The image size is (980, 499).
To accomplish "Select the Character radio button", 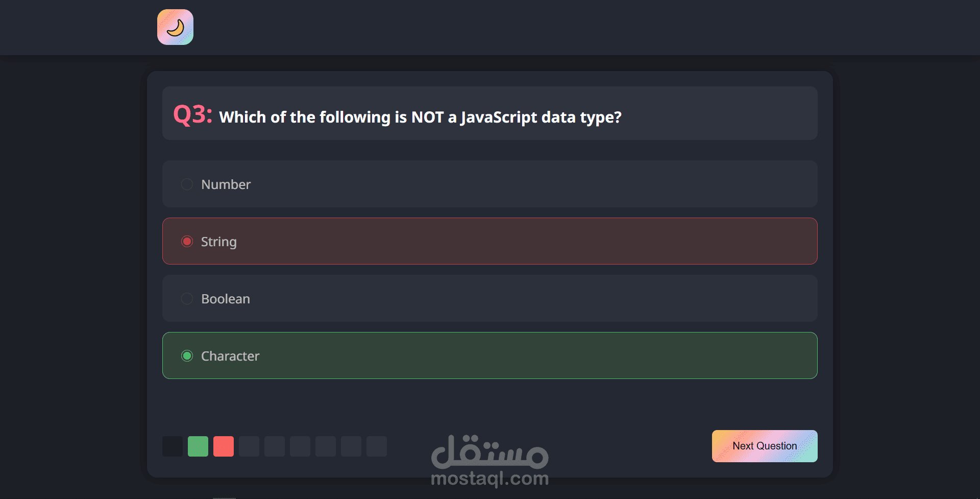I will pyautogui.click(x=187, y=356).
